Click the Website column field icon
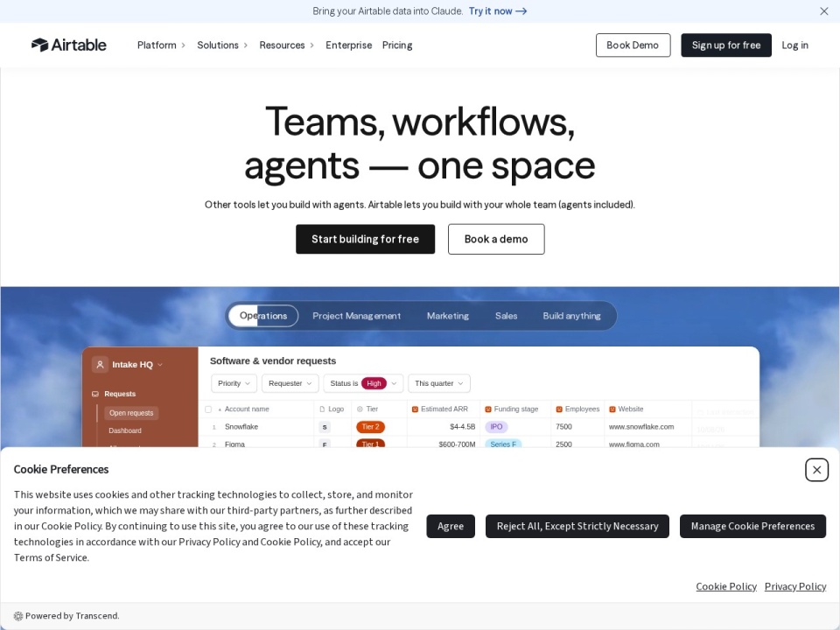 pos(612,409)
